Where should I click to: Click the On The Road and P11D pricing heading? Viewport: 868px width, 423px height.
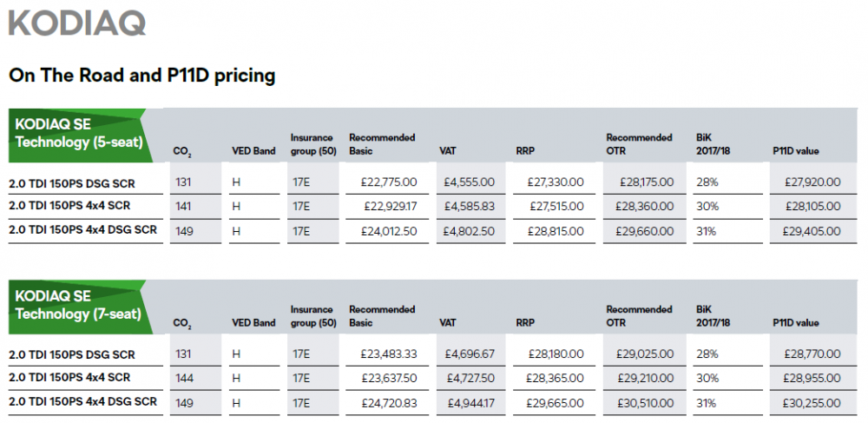(141, 76)
